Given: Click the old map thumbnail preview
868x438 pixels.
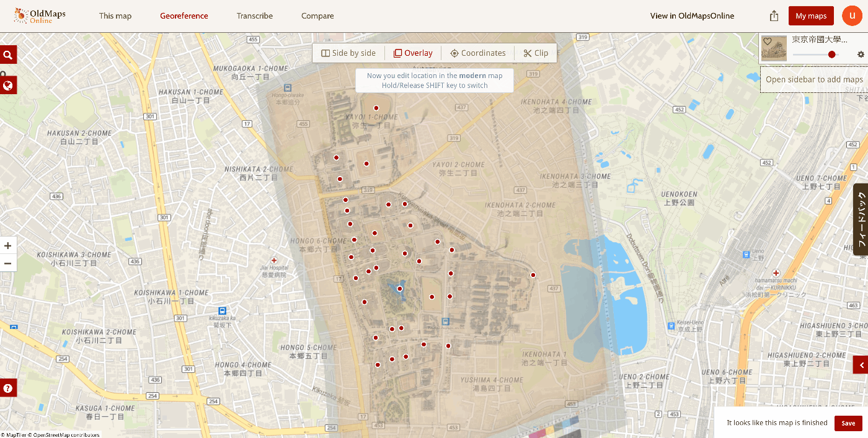Looking at the screenshot, I should (x=774, y=48).
